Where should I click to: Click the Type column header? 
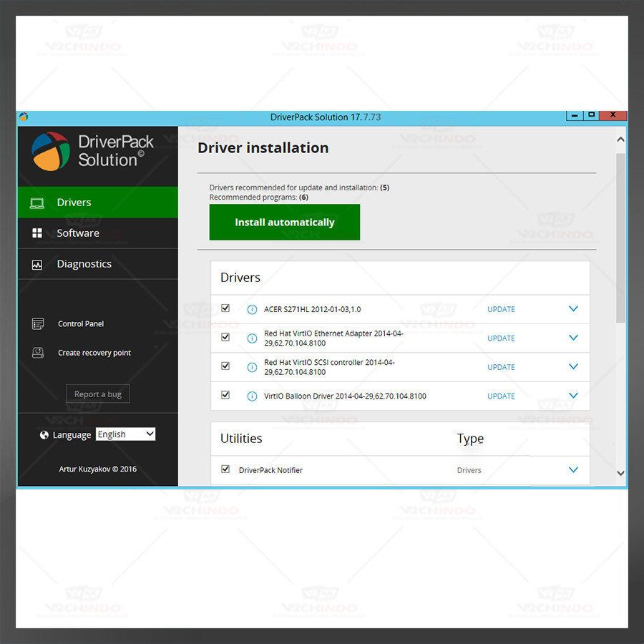click(x=470, y=439)
